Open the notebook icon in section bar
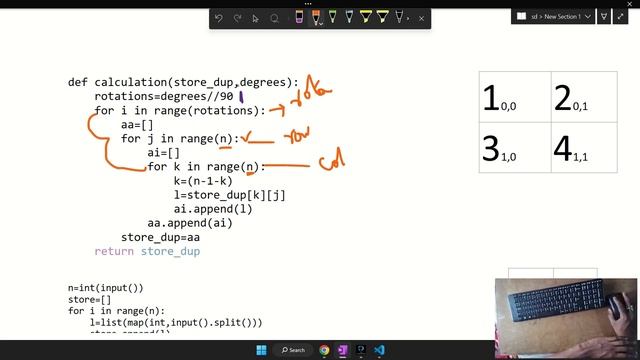 [x=521, y=16]
